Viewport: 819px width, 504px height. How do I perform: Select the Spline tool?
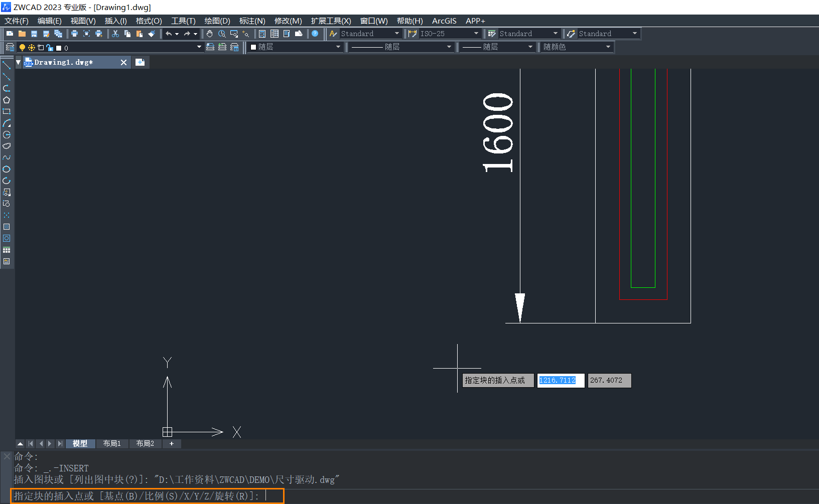point(7,157)
